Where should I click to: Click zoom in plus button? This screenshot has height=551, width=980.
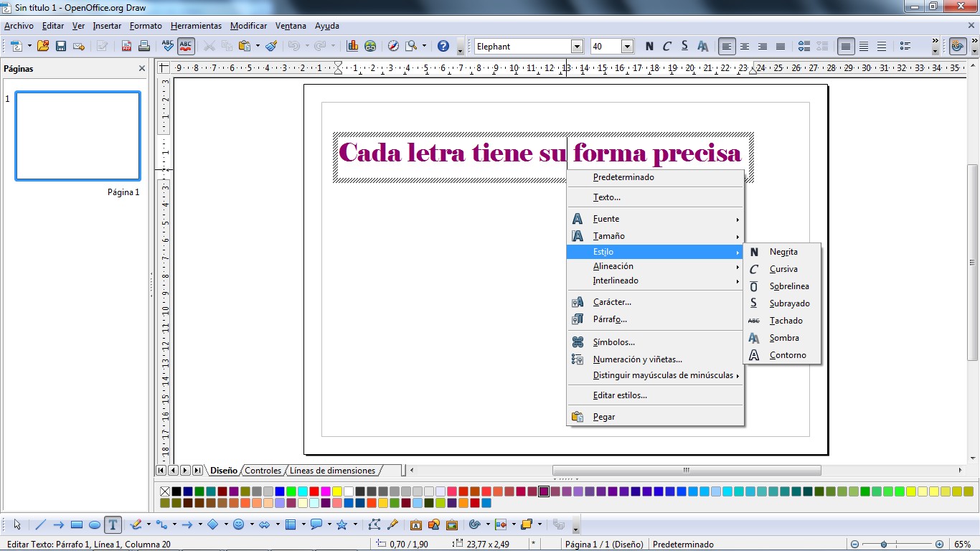pyautogui.click(x=939, y=545)
